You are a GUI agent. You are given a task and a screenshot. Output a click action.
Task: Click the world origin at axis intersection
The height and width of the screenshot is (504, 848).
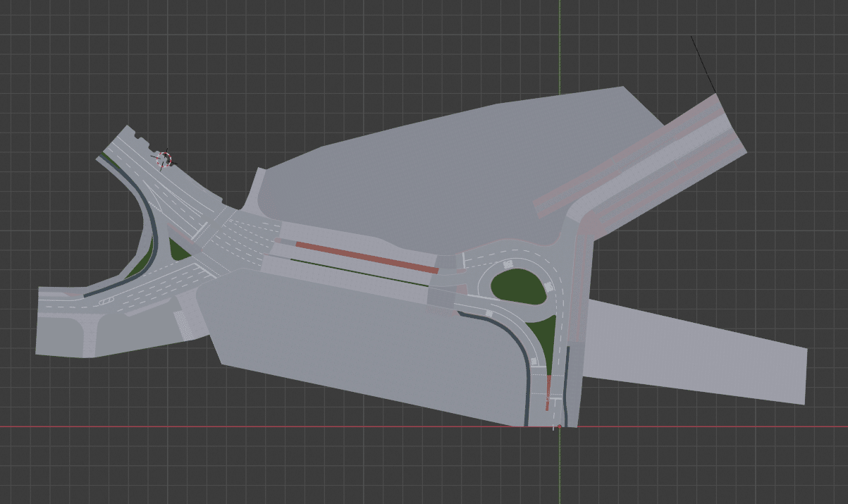pyautogui.click(x=560, y=426)
